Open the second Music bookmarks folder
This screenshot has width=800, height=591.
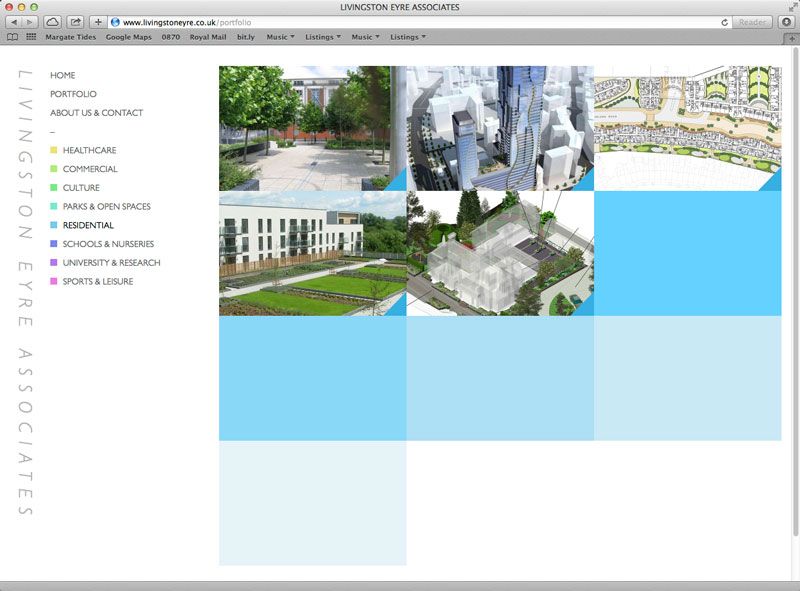point(365,37)
